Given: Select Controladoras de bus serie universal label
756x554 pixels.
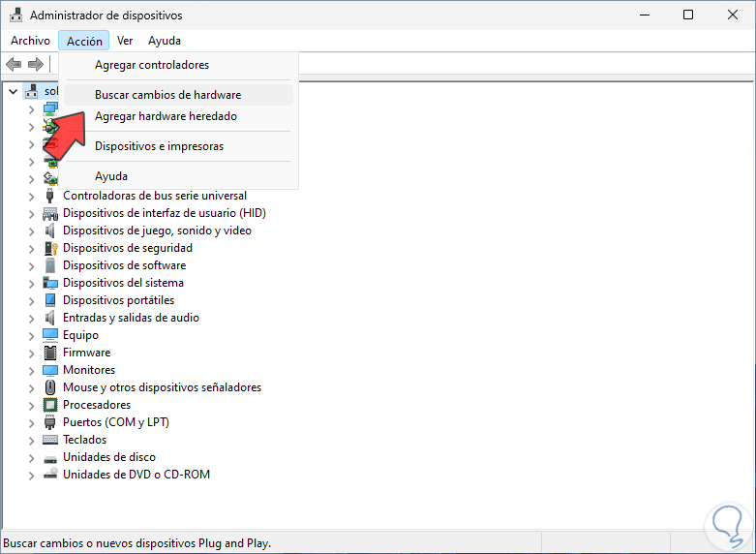Looking at the screenshot, I should click(155, 196).
